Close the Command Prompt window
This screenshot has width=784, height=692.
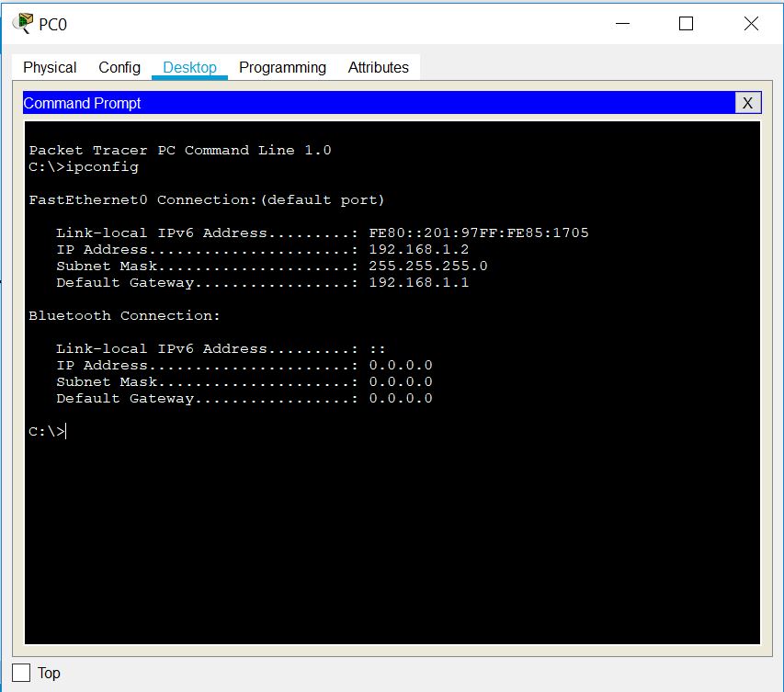748,102
